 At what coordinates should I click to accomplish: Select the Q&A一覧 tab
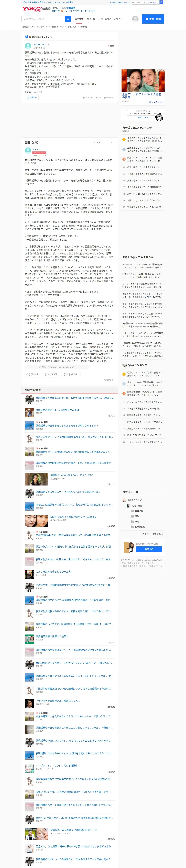pos(91,19)
